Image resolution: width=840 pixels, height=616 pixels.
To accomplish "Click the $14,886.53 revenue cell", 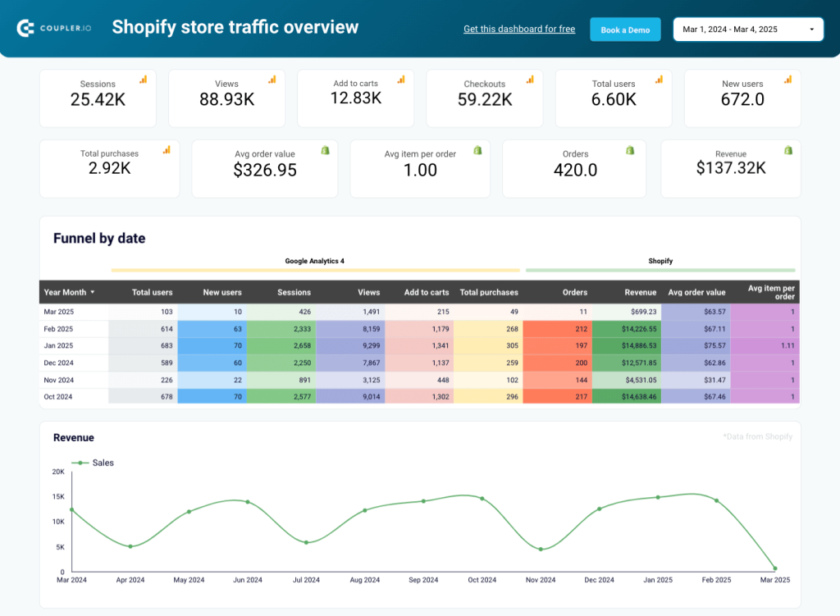I will point(626,345).
